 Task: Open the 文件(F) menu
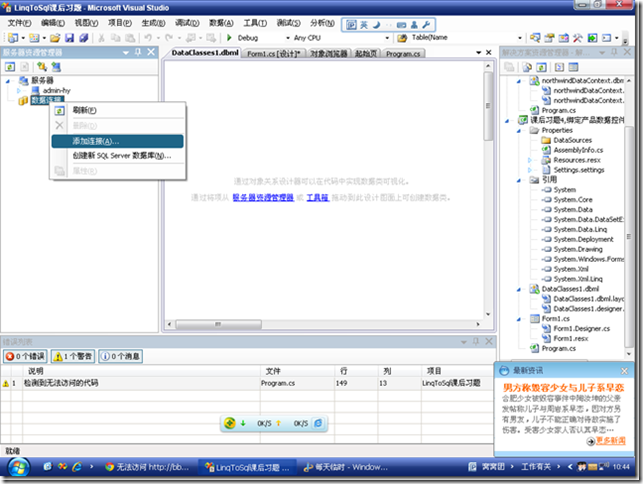pos(20,23)
